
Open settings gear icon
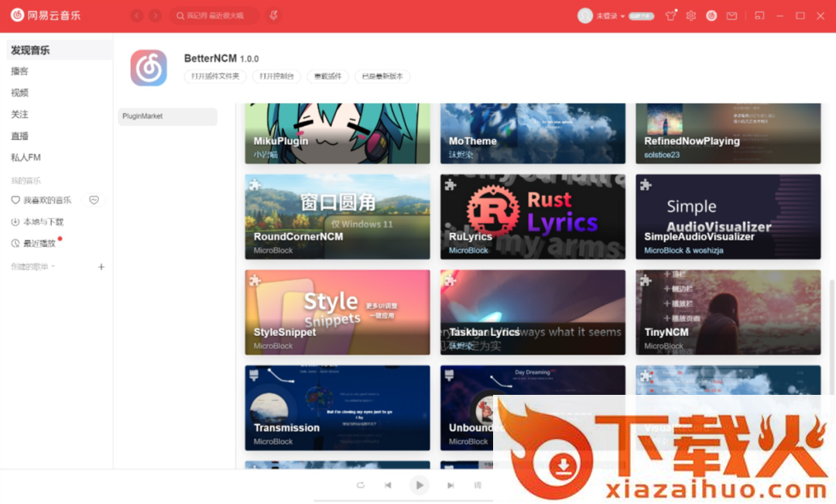pyautogui.click(x=691, y=15)
